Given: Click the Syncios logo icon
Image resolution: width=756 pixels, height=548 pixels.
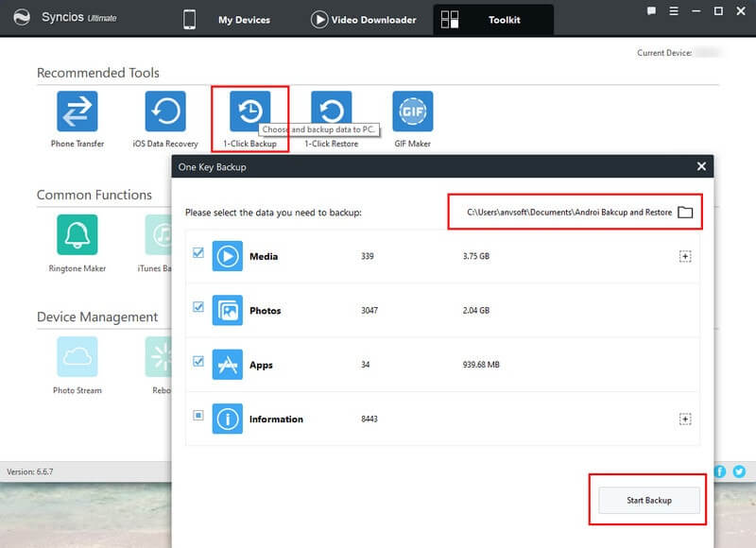Looking at the screenshot, I should pos(22,17).
